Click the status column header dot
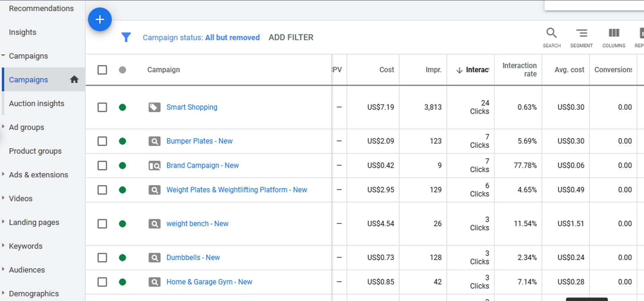Screen dimensions: 644x301 (122, 70)
